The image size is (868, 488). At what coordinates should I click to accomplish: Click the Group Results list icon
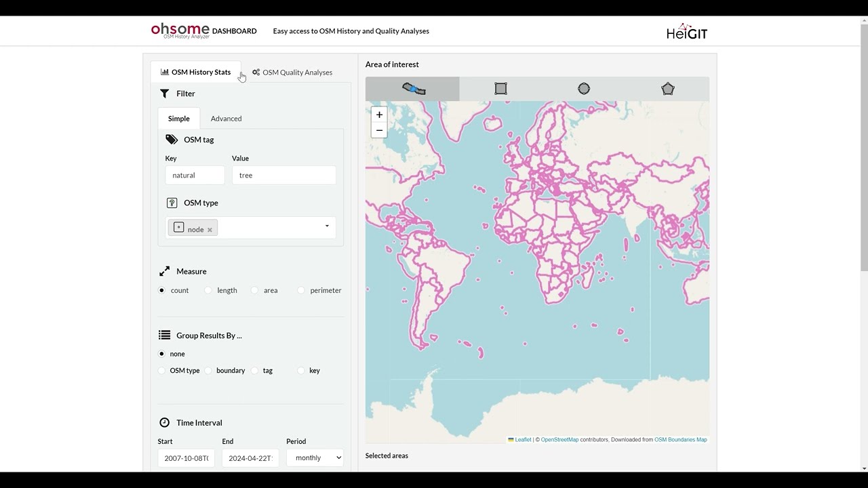click(x=164, y=335)
